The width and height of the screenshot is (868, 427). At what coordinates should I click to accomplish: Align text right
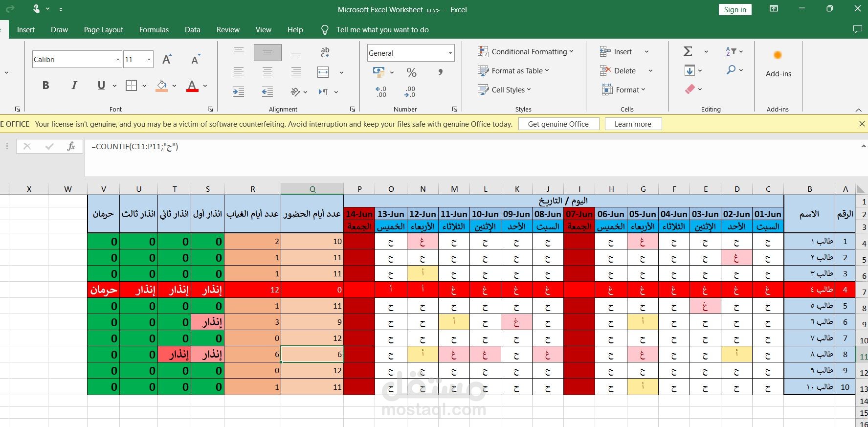coord(296,72)
